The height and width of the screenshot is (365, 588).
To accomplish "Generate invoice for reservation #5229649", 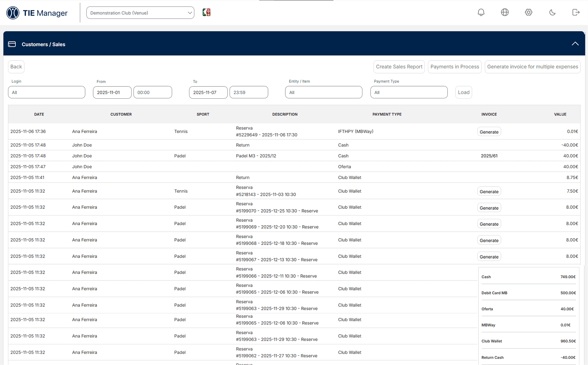I will 489,132.
